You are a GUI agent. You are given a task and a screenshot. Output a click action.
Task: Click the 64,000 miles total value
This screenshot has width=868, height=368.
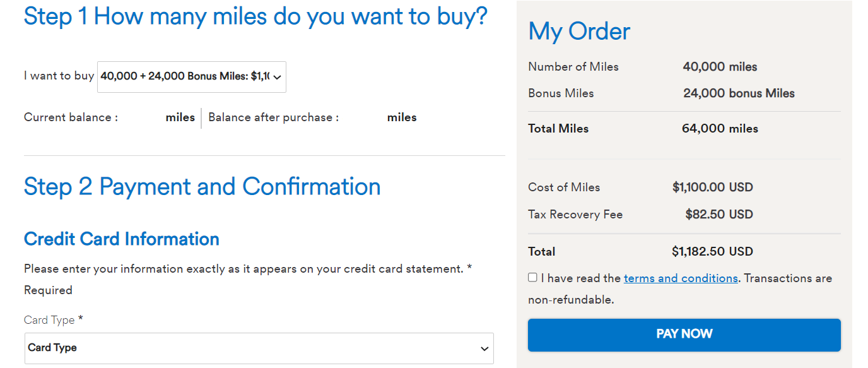pos(720,129)
